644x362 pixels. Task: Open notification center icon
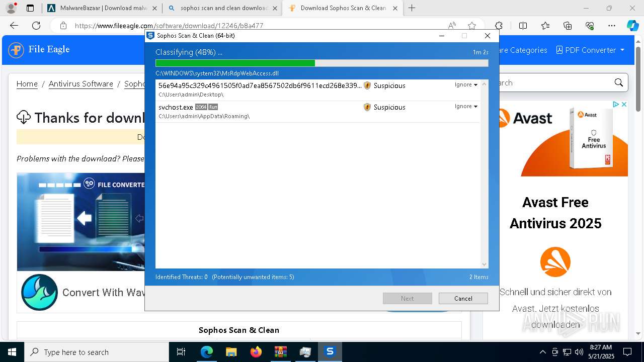coord(627,352)
